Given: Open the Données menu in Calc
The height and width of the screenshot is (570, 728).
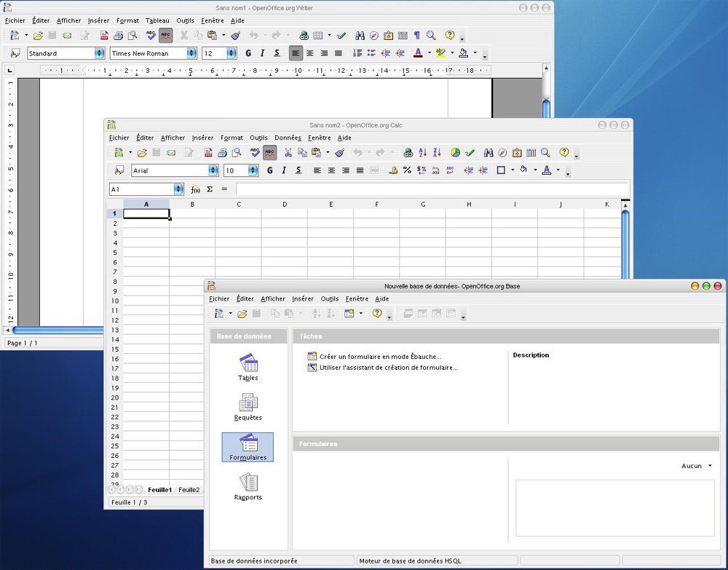Looking at the screenshot, I should [288, 138].
